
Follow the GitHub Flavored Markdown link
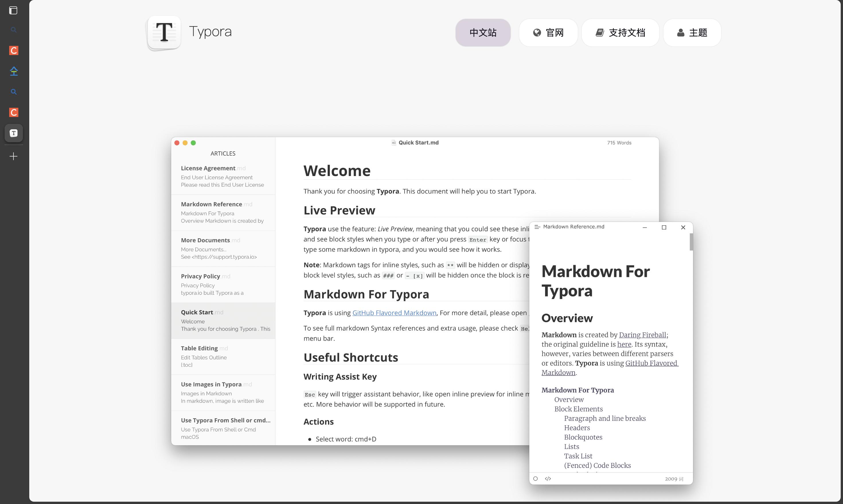coord(394,312)
